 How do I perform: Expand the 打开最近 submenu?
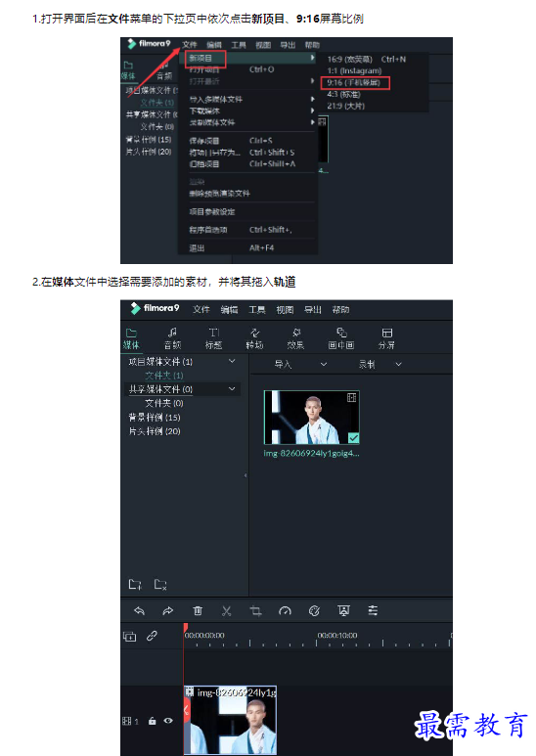pos(312,81)
